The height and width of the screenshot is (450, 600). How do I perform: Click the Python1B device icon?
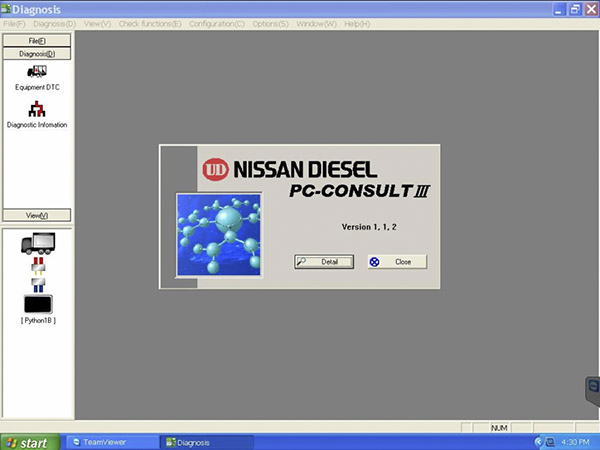click(x=38, y=303)
